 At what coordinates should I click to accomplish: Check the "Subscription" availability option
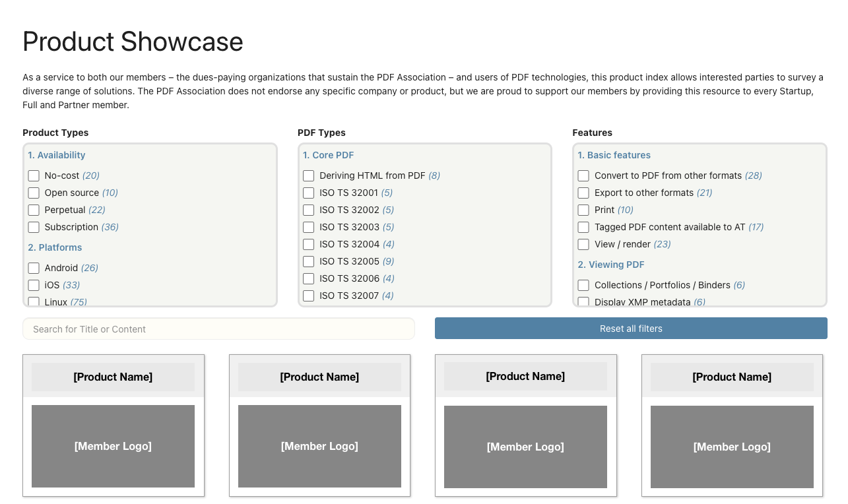tap(34, 227)
